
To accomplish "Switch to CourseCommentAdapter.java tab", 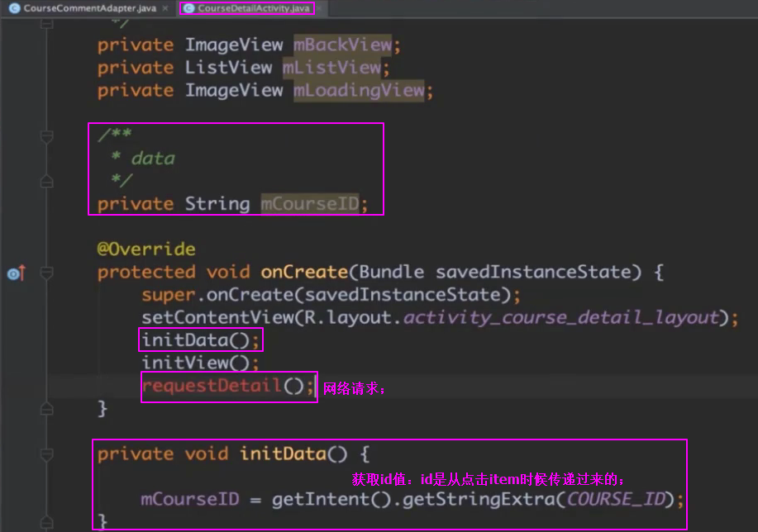I will coord(89,8).
